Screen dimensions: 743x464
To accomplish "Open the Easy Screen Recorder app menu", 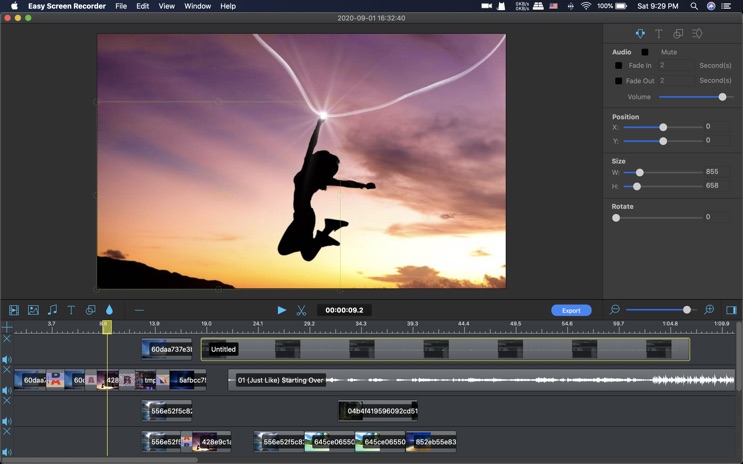I will pos(67,6).
